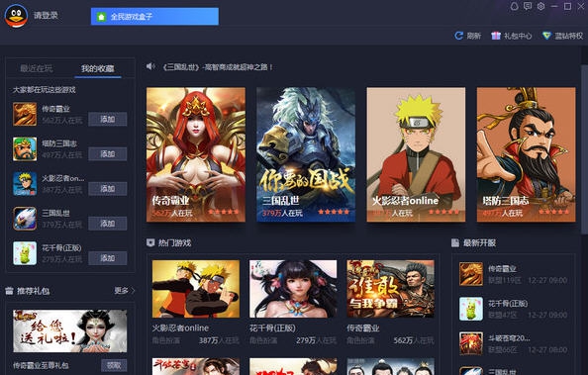
Task: Expand 更多 in the 推荐礼包 section
Action: click(x=124, y=290)
